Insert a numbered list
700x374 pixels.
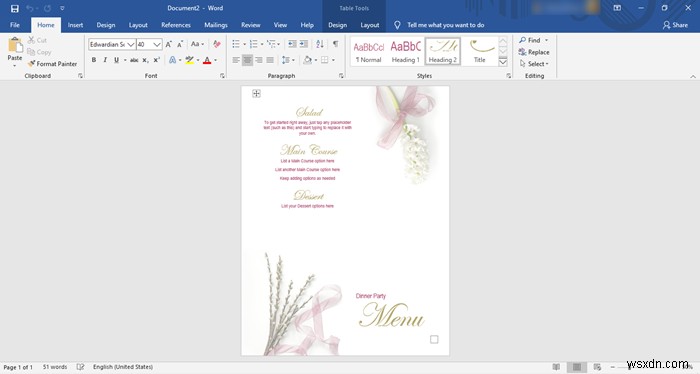click(x=254, y=44)
